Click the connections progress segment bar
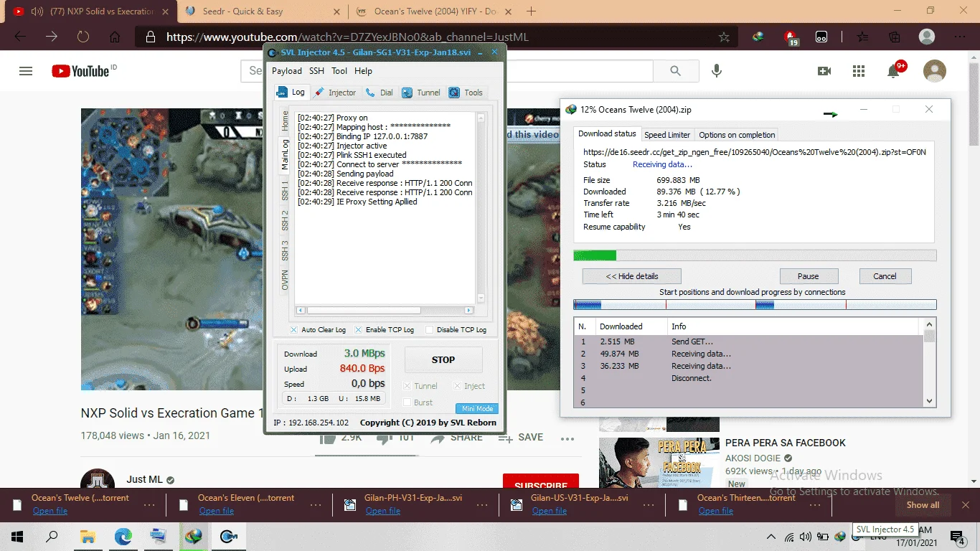The height and width of the screenshot is (551, 980). point(755,305)
